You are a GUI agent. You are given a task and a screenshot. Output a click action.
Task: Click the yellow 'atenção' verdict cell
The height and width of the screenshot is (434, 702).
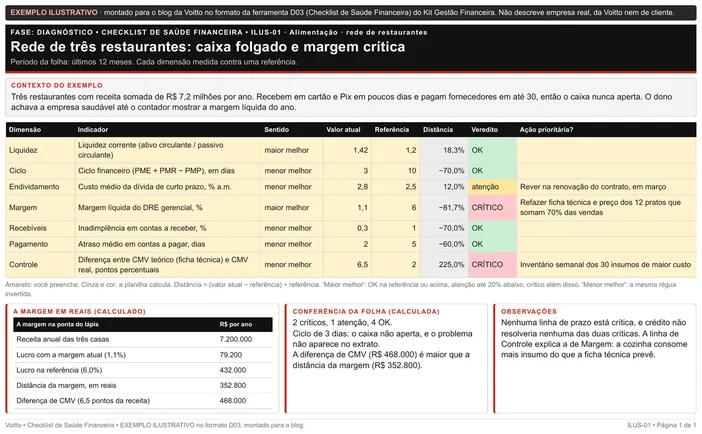(x=492, y=187)
